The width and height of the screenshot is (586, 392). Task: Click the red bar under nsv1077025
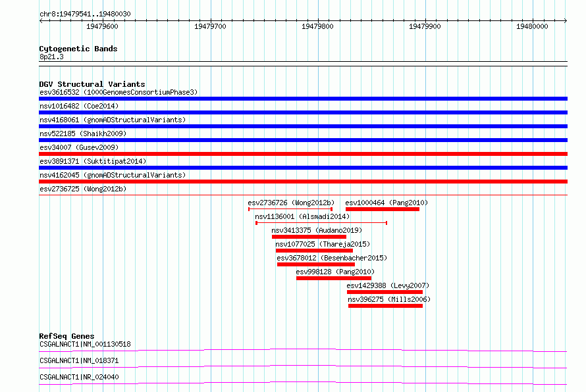point(314,251)
